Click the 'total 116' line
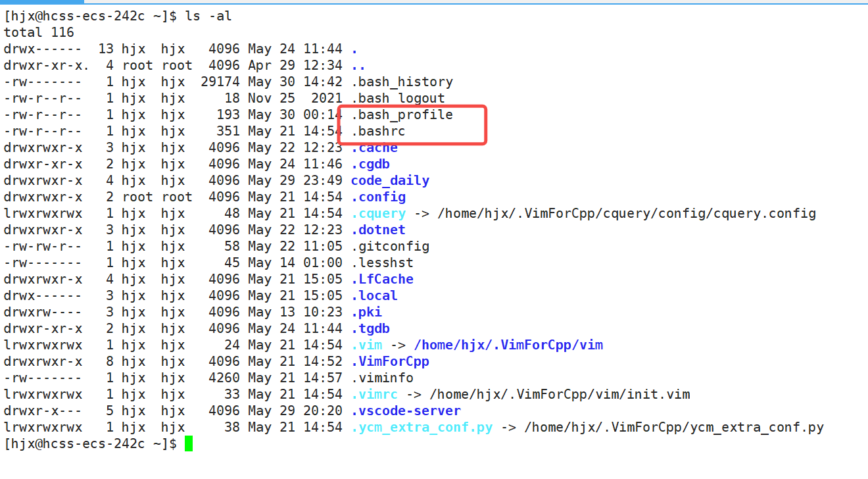The image size is (868, 479). click(x=39, y=33)
